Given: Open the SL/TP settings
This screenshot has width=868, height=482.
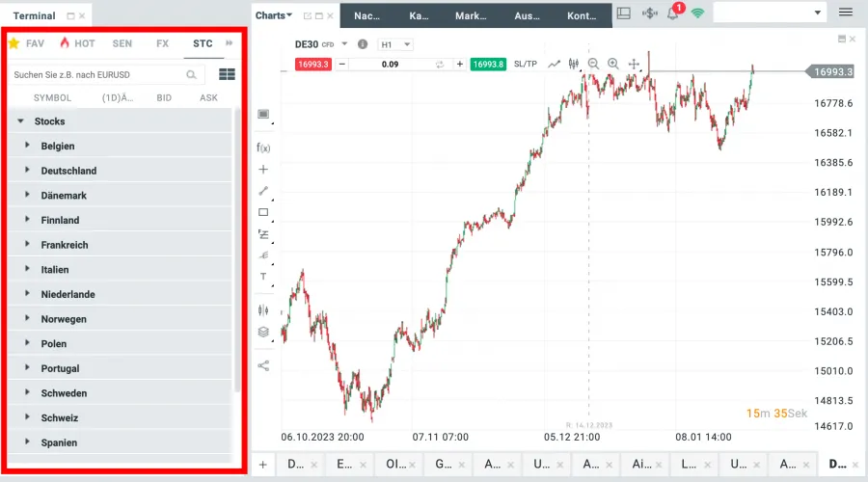Looking at the screenshot, I should [526, 65].
